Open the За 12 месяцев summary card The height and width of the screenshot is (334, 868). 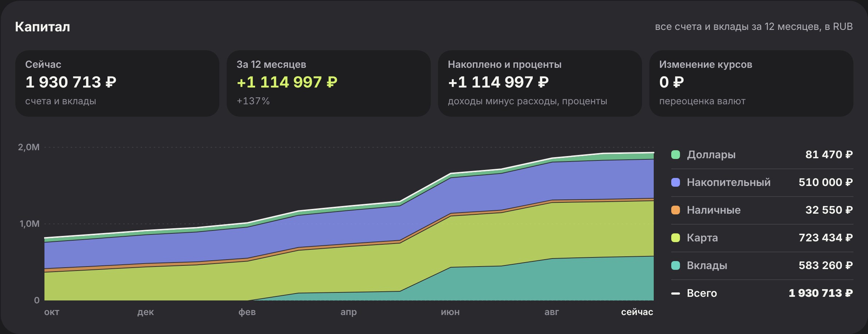329,83
